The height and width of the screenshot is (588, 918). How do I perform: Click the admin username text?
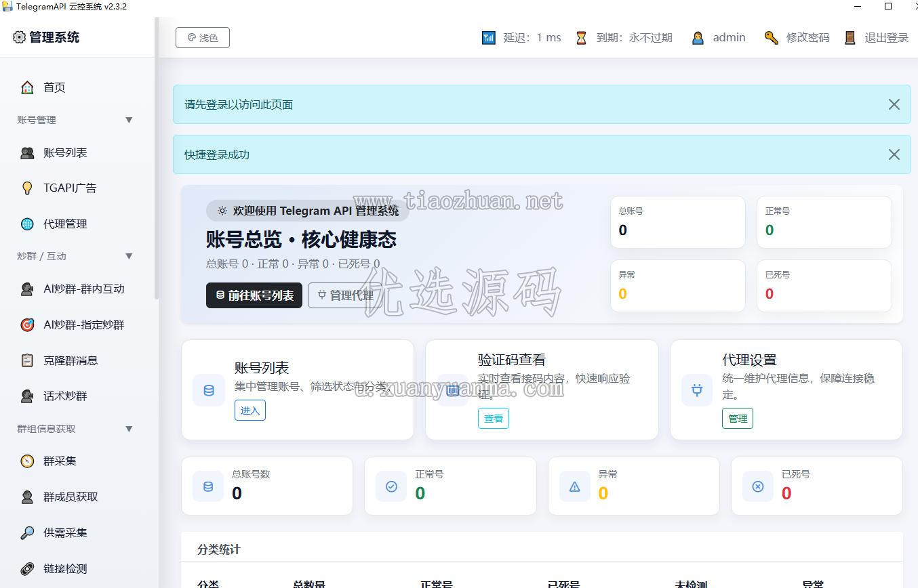pos(729,38)
